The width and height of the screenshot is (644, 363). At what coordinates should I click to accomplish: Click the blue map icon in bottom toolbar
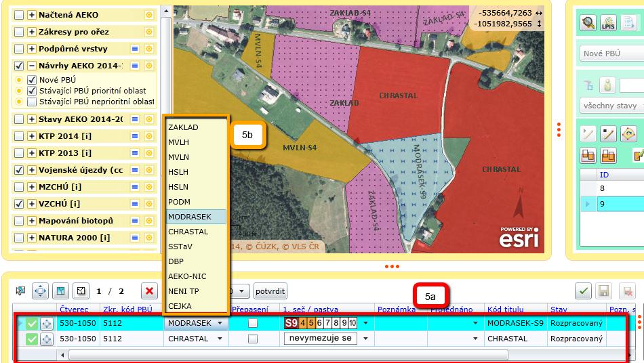point(61,291)
